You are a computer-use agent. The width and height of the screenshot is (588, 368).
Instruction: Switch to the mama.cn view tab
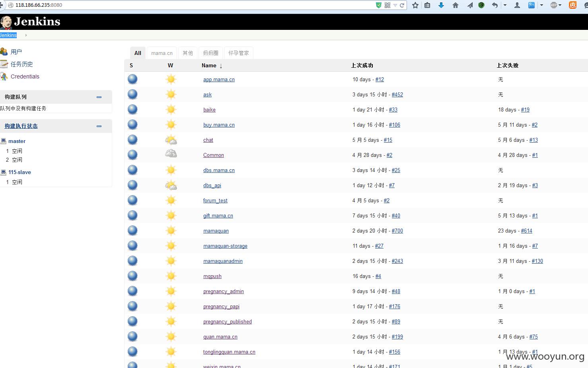[x=162, y=53]
